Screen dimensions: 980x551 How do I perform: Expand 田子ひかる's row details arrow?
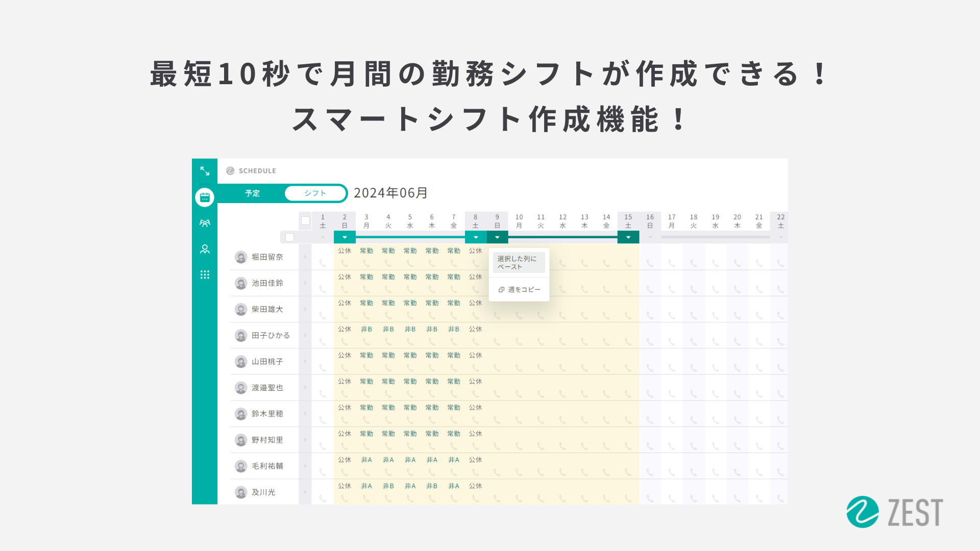point(305,335)
